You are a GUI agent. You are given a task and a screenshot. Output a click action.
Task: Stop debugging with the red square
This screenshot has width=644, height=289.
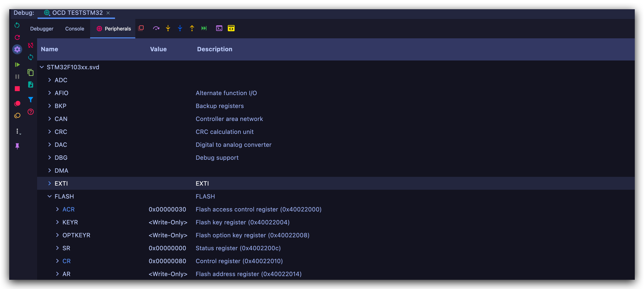click(x=17, y=89)
